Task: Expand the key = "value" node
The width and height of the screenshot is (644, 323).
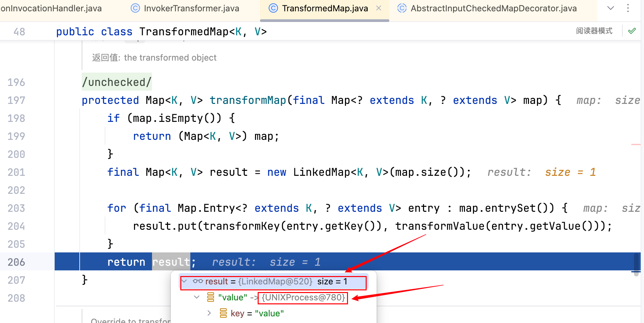Action: (x=209, y=313)
